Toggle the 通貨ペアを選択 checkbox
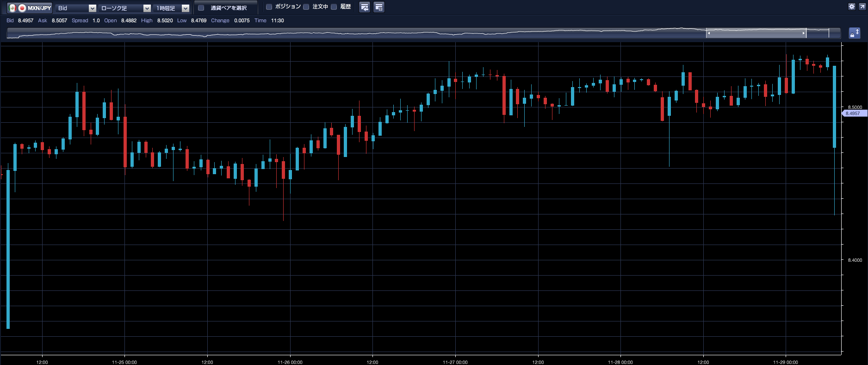 (201, 8)
